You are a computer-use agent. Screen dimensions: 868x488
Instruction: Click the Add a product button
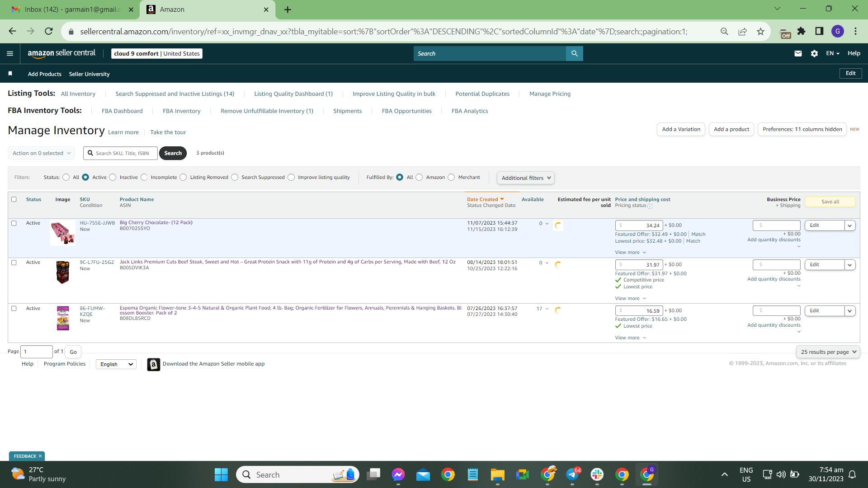click(x=731, y=129)
